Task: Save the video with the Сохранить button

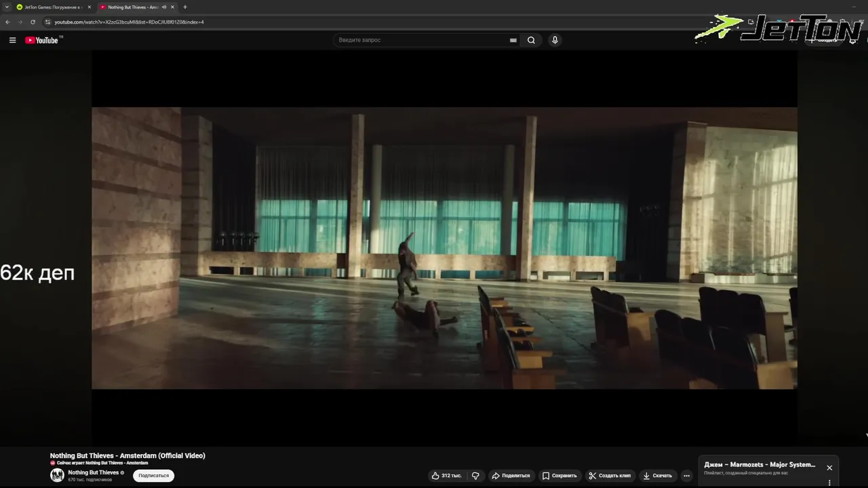Action: click(x=559, y=476)
